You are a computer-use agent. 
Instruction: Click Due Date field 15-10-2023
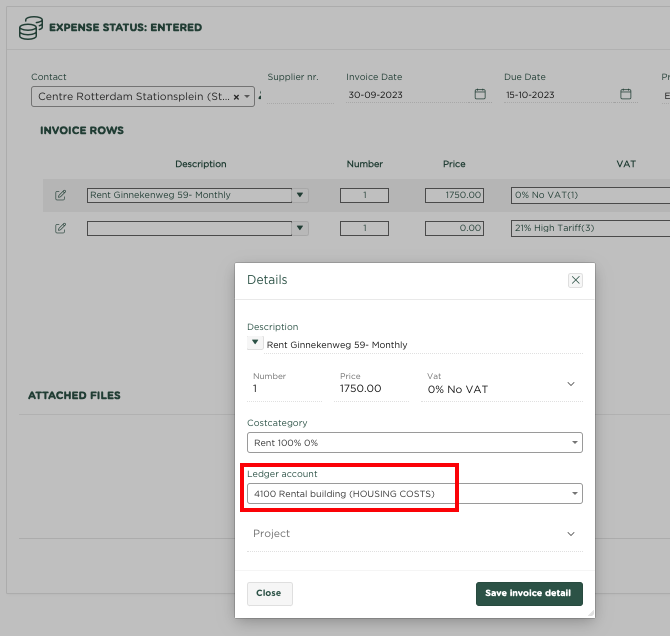[559, 95]
